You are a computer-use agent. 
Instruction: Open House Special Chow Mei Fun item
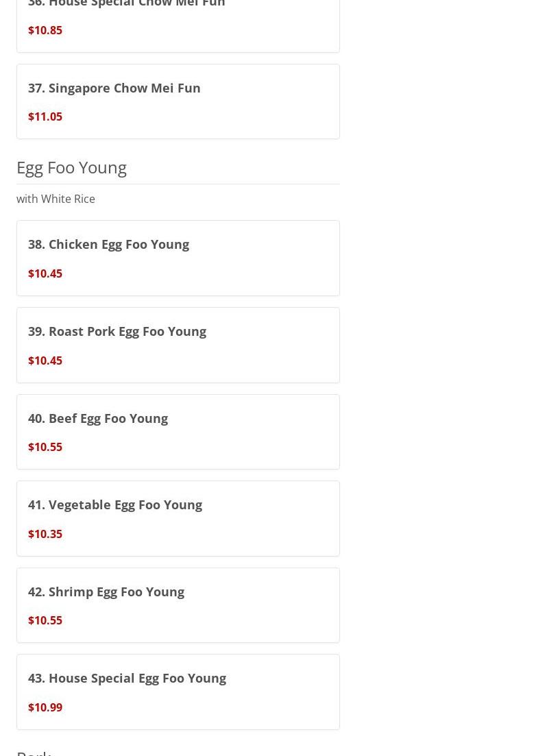(126, 4)
